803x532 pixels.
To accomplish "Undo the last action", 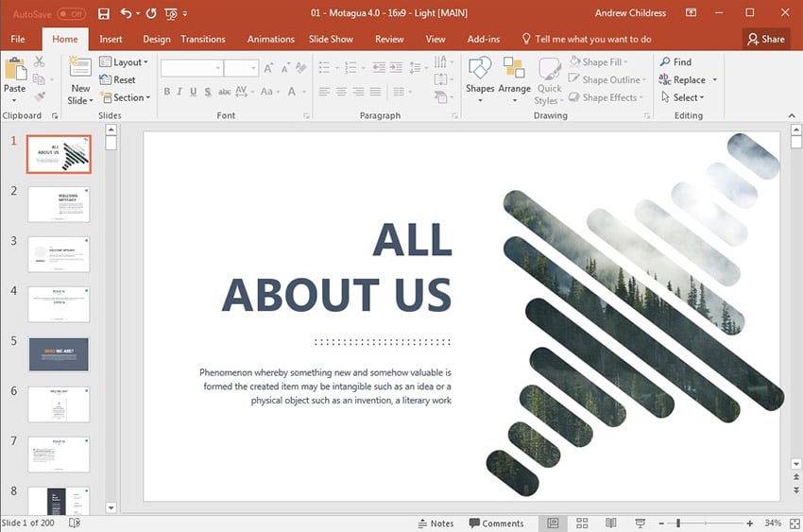I will pyautogui.click(x=126, y=13).
